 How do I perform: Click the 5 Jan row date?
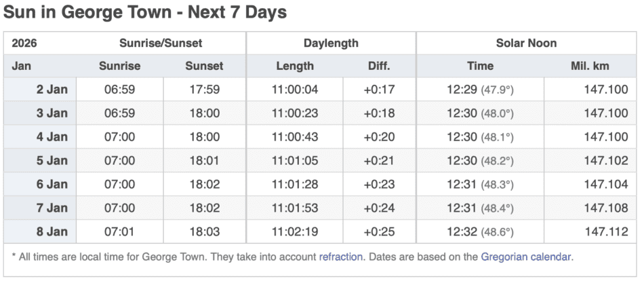point(52,161)
